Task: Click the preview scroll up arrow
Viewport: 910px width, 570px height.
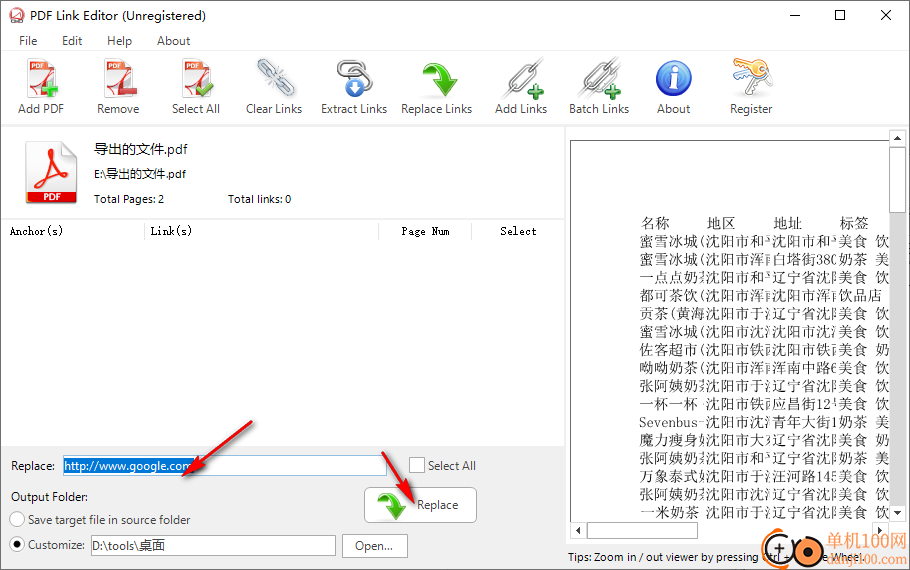Action: point(897,138)
